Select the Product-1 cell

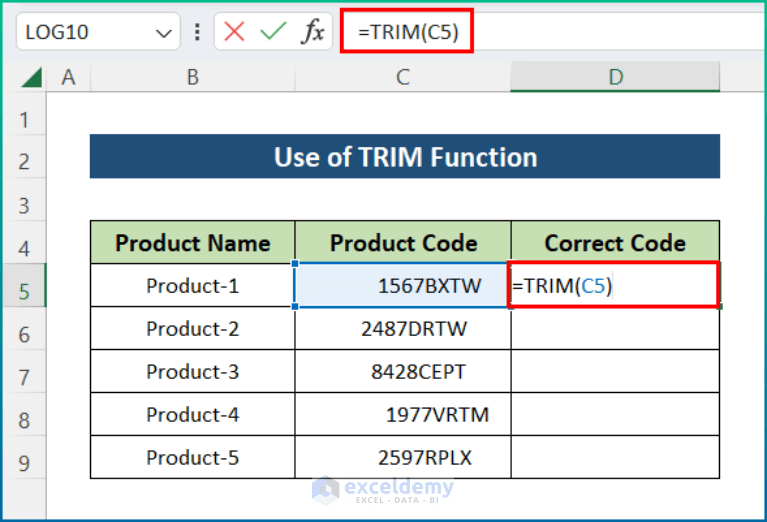coord(193,286)
